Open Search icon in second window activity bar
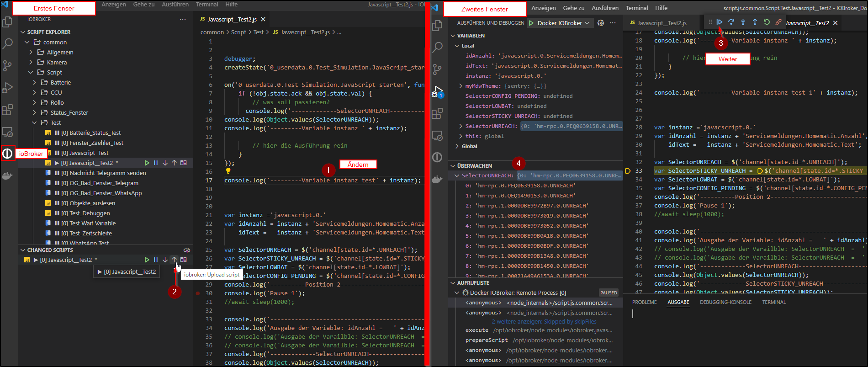 (x=437, y=47)
